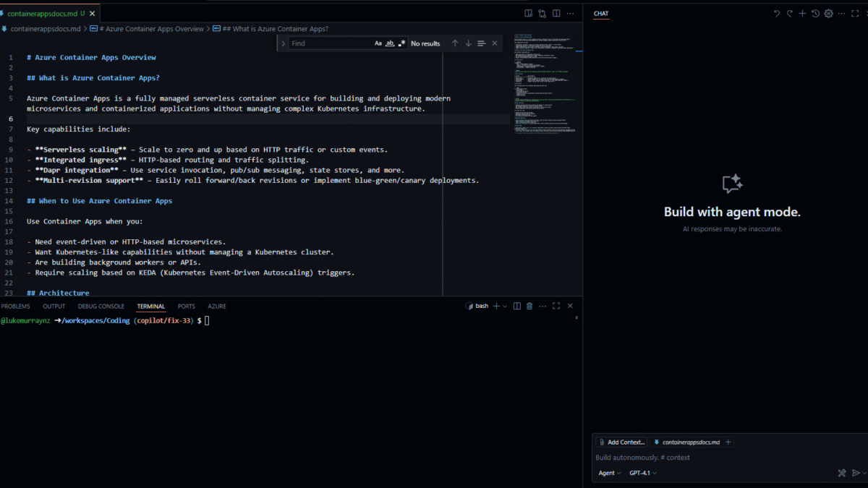The height and width of the screenshot is (488, 868).
Task: Toggle Match Case in Find widget
Action: coord(378,43)
